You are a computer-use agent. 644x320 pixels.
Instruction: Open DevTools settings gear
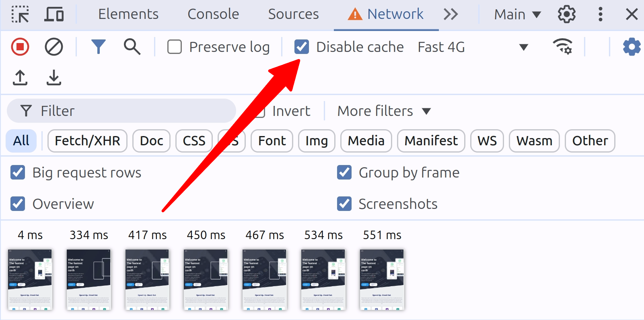pyautogui.click(x=566, y=14)
